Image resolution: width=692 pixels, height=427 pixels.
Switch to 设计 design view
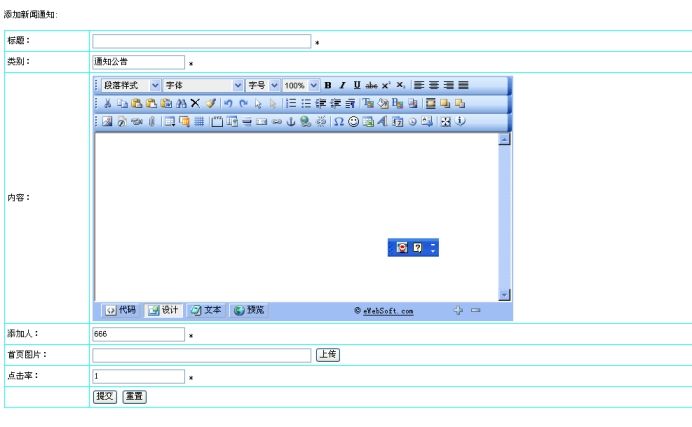[163, 310]
